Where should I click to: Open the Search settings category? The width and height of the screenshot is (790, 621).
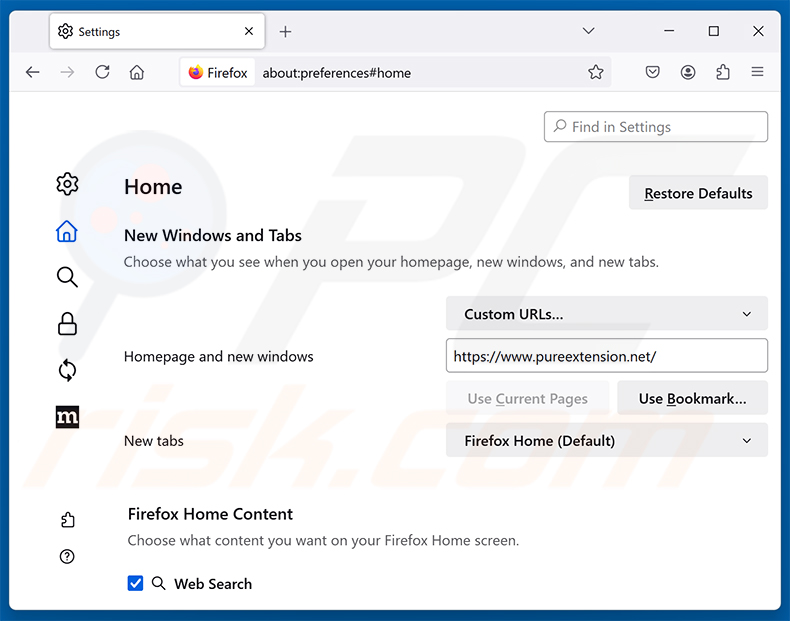(x=67, y=277)
